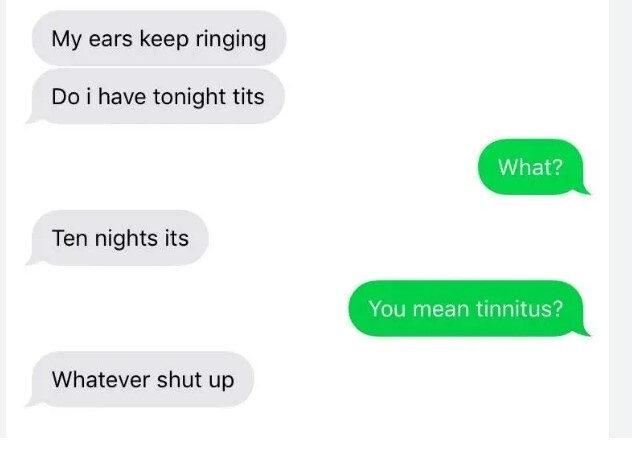Click the gray strip along right edge

pos(620,218)
